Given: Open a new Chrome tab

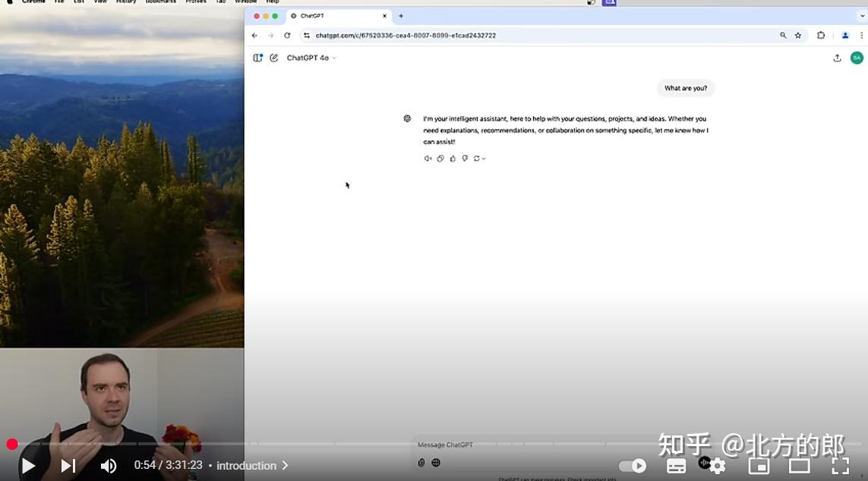Looking at the screenshot, I should 400,15.
